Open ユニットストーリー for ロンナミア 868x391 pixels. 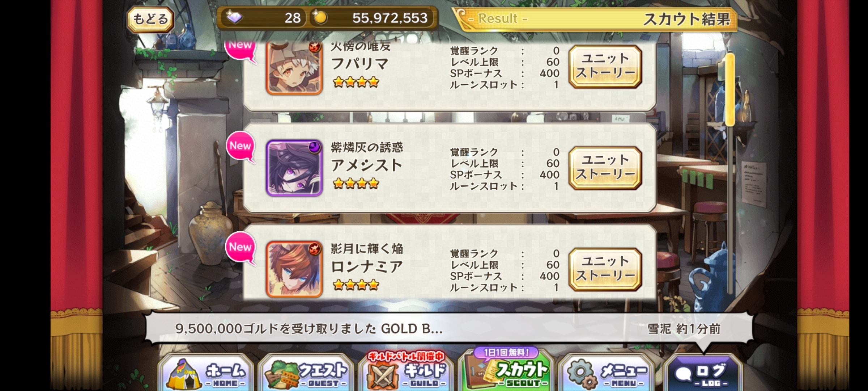click(605, 269)
